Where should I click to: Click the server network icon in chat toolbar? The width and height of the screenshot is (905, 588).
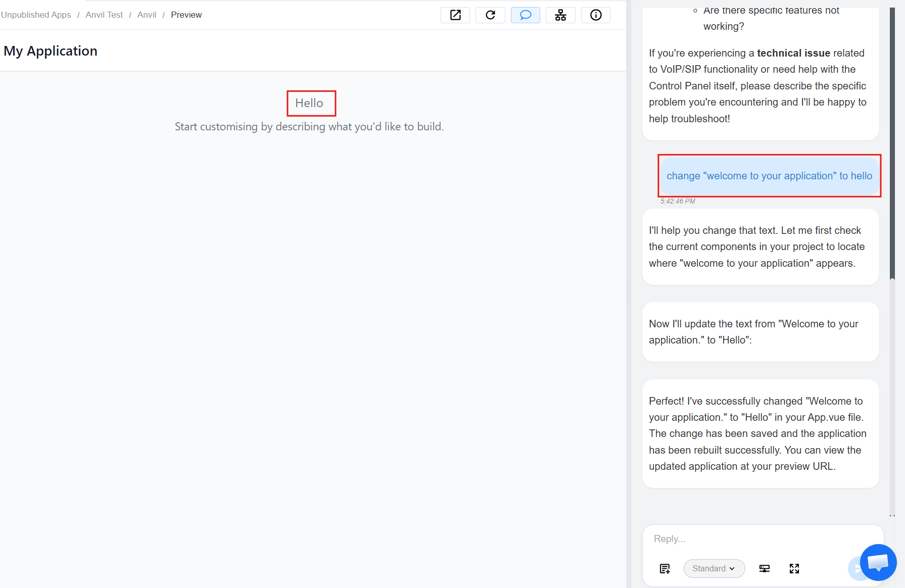coord(764,569)
